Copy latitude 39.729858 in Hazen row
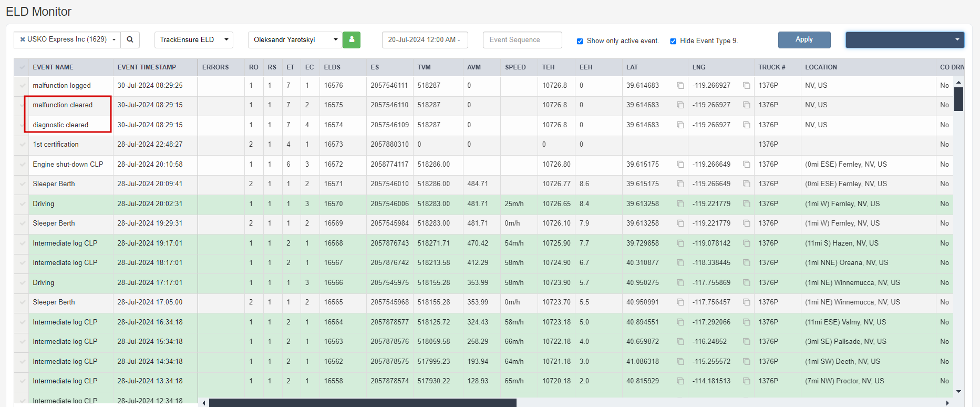This screenshot has height=407, width=980. (680, 243)
